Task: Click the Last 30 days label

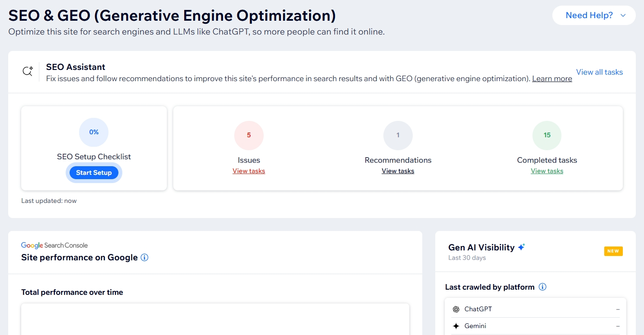Action: (467, 258)
